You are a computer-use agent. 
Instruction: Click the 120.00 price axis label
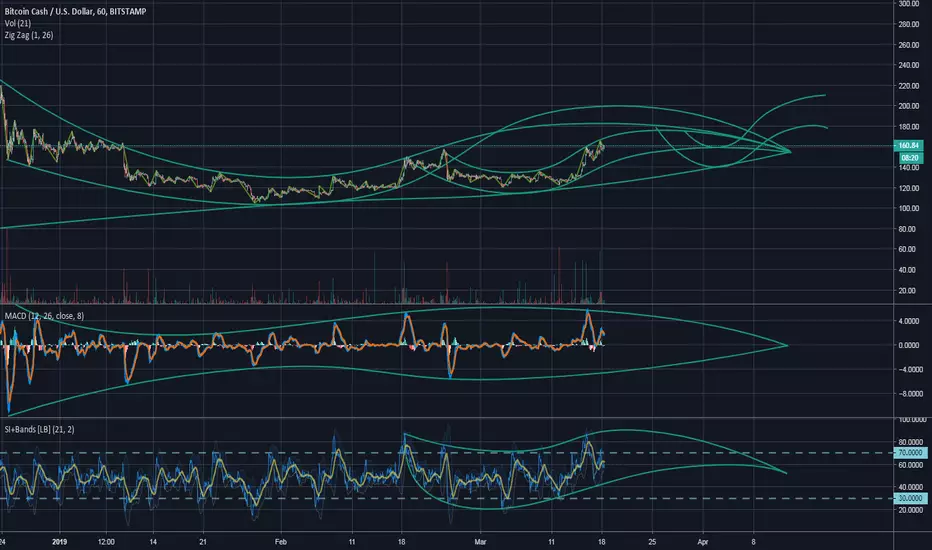click(x=909, y=188)
